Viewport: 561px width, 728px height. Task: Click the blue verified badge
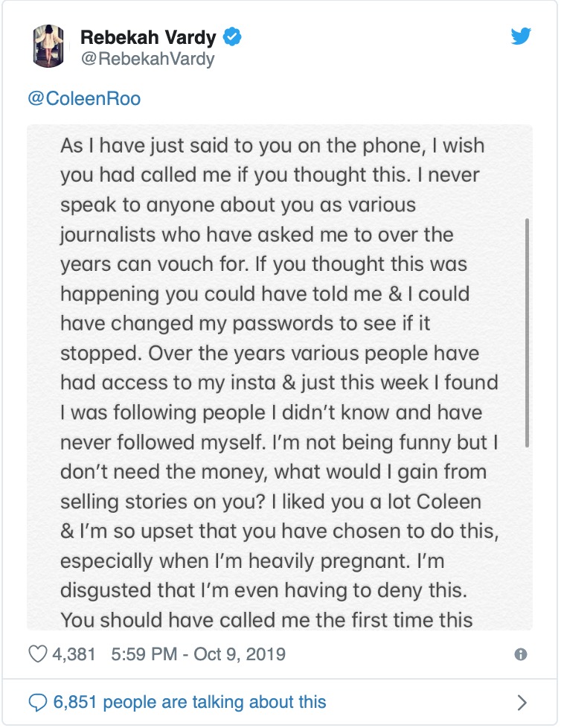click(x=233, y=36)
